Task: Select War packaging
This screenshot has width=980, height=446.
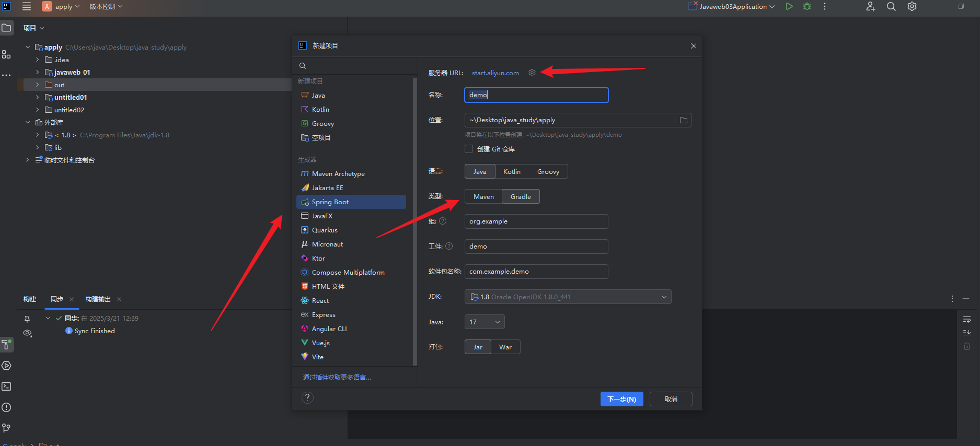Action: click(505, 347)
